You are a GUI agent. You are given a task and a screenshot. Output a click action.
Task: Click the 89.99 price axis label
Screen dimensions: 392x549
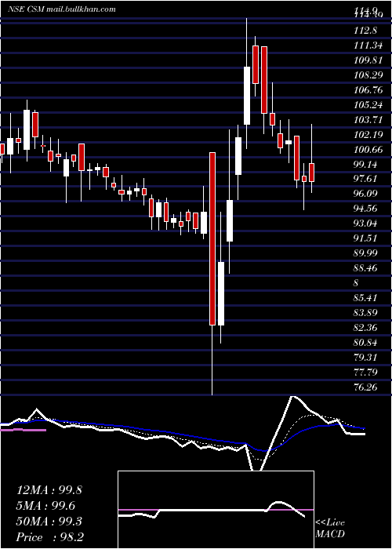tap(365, 253)
